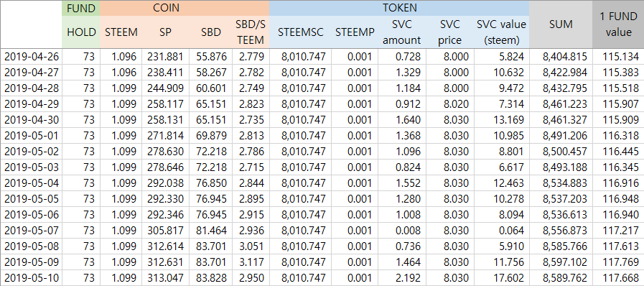This screenshot has width=644, height=286.
Task: Select SBD/STEEM ratio 2.779
Action: coord(251,56)
